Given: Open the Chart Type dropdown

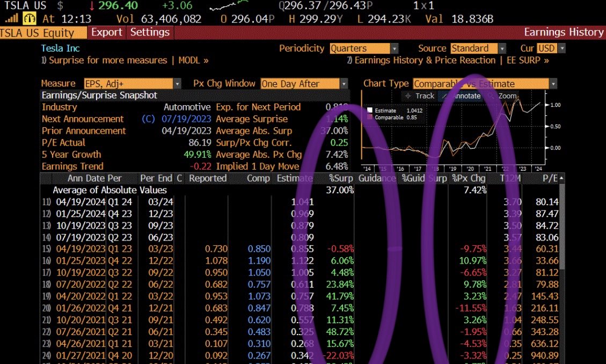Looking at the screenshot, I should tap(485, 83).
